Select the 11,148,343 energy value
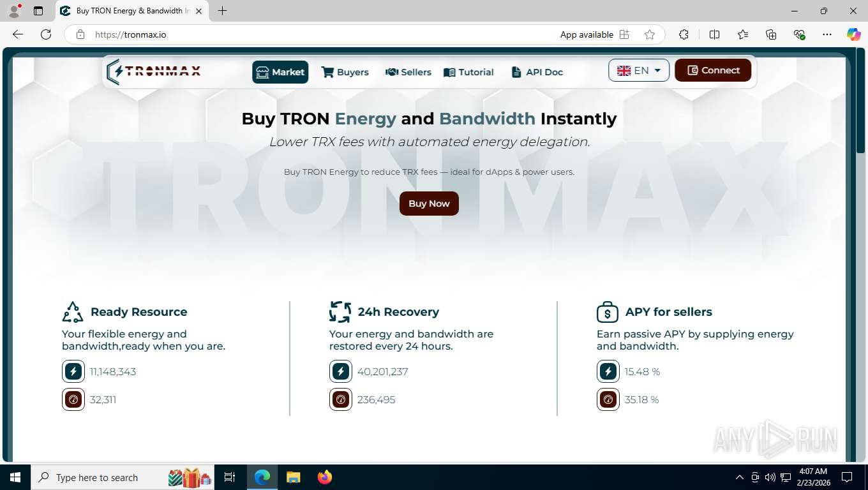This screenshot has height=490, width=868. [x=113, y=371]
